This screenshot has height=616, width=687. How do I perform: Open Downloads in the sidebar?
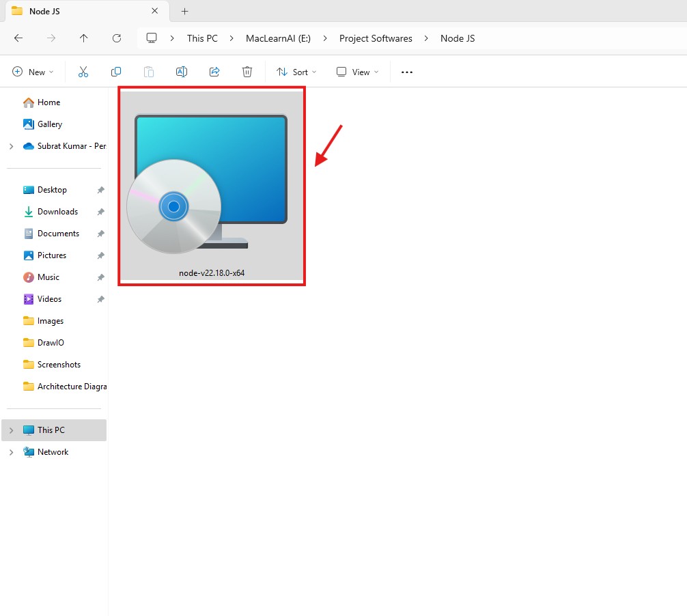click(57, 212)
